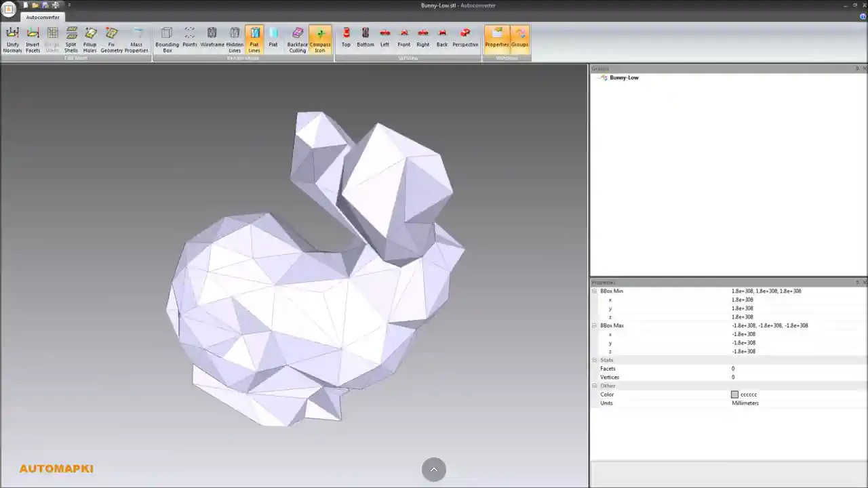Screen dimensions: 868x488
Task: Open the round application menu button
Action: tap(9, 9)
